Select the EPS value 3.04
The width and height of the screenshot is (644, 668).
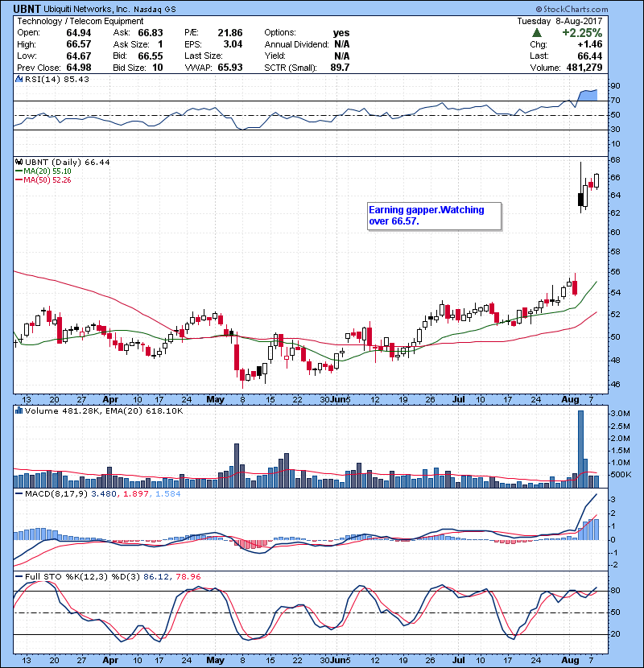click(233, 44)
